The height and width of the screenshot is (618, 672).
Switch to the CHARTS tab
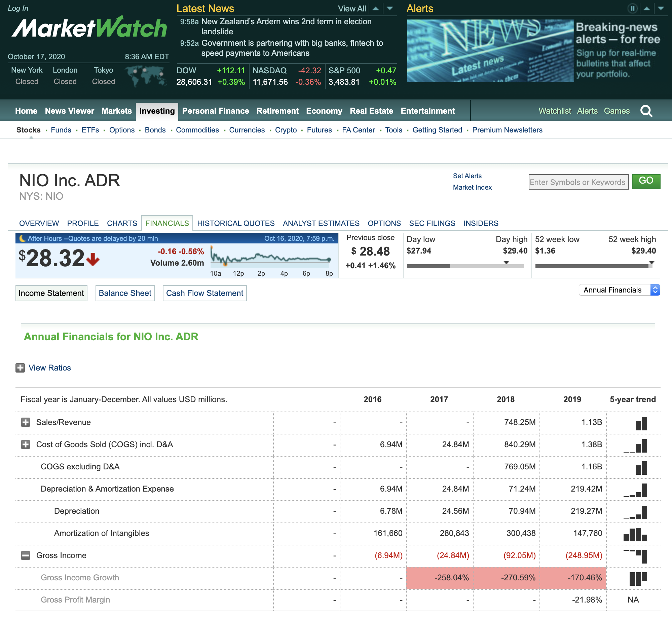point(122,223)
